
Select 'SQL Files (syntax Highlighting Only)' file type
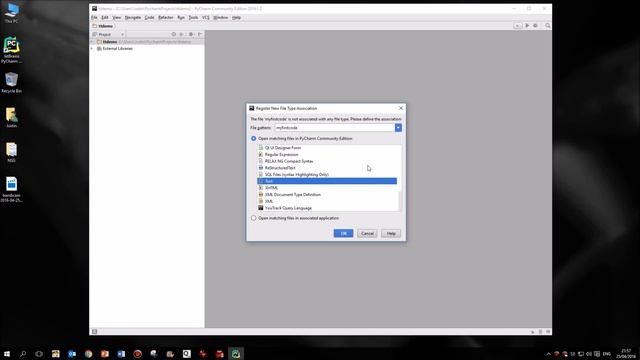pyautogui.click(x=296, y=174)
